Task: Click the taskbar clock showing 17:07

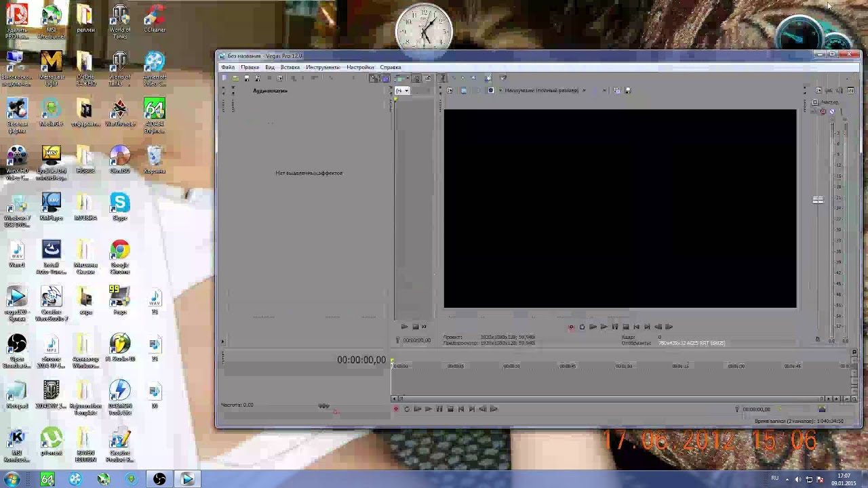Action: click(x=844, y=479)
